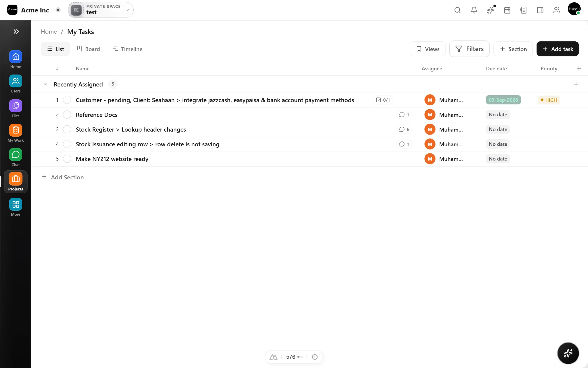Mark Make NY212 website ready complete
This screenshot has width=588, height=368.
pyautogui.click(x=67, y=159)
